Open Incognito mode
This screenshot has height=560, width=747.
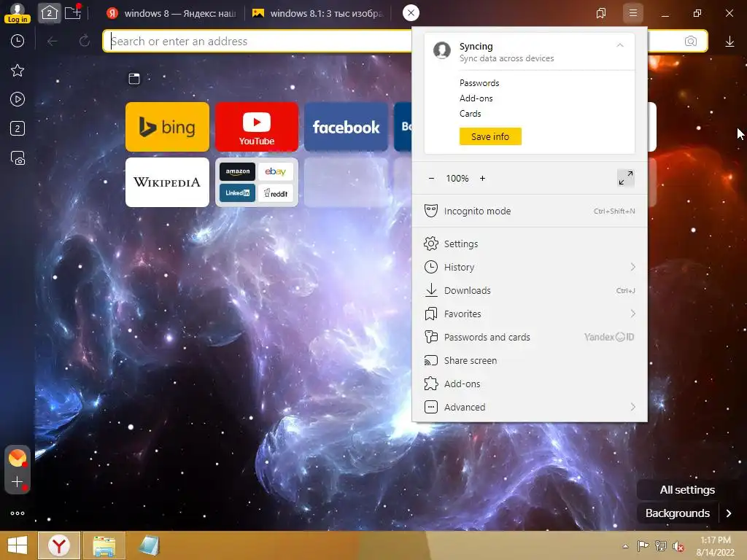pyautogui.click(x=530, y=211)
